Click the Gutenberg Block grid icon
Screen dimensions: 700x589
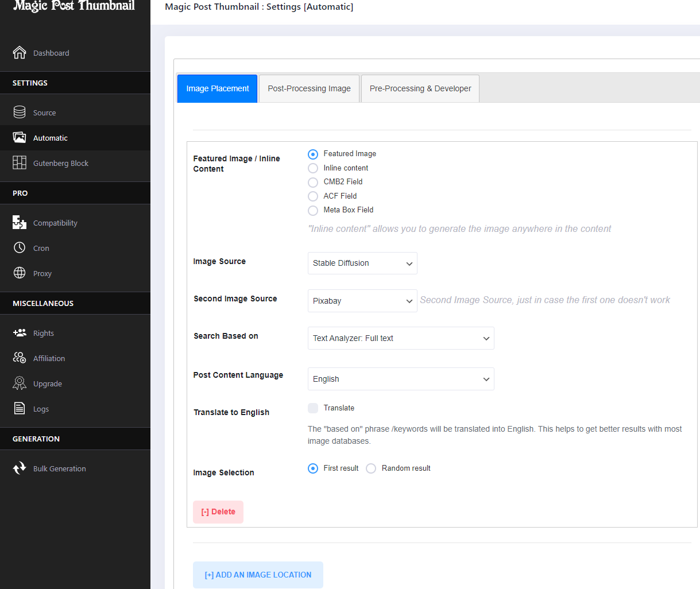coord(20,163)
